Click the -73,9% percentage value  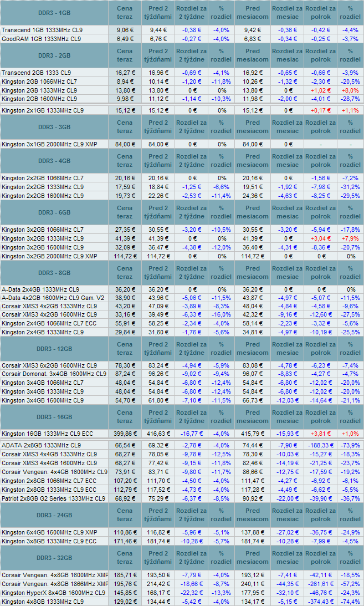[350, 446]
